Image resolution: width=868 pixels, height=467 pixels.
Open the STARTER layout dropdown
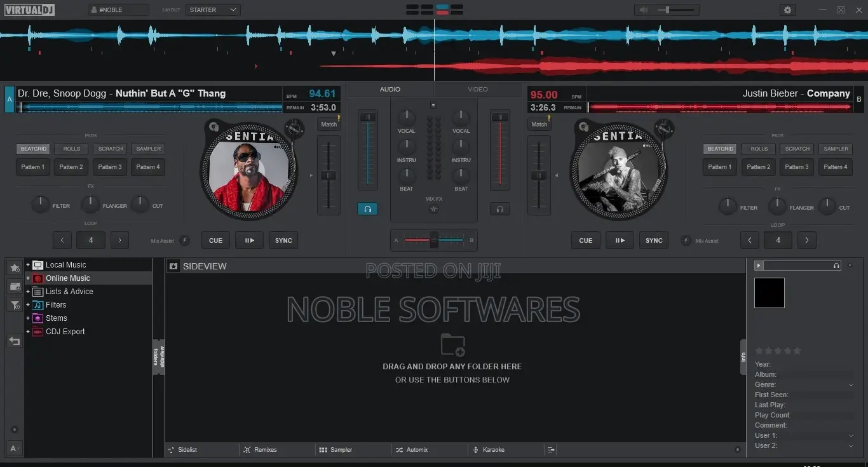click(213, 10)
